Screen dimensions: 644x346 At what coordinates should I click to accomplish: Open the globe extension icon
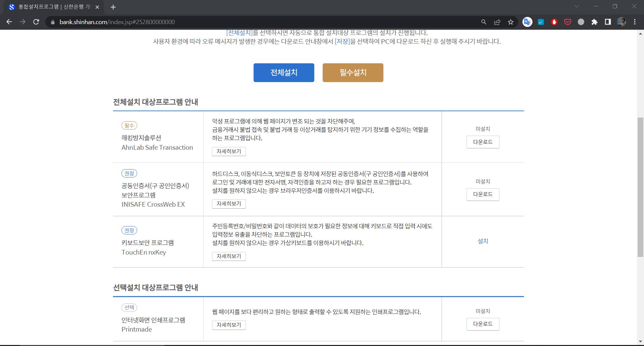click(x=581, y=22)
